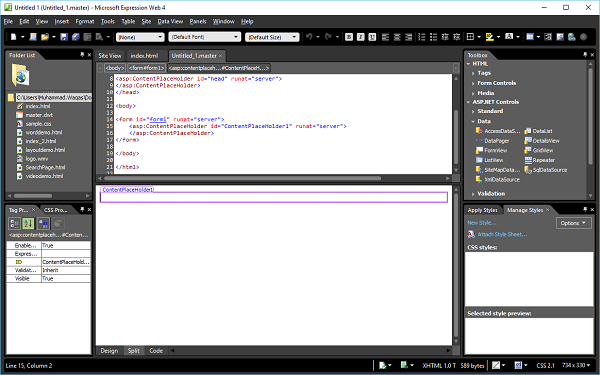This screenshot has width=600, height=375.
Task: Toggle Center alignment button
Action: pyautogui.click(x=397, y=37)
